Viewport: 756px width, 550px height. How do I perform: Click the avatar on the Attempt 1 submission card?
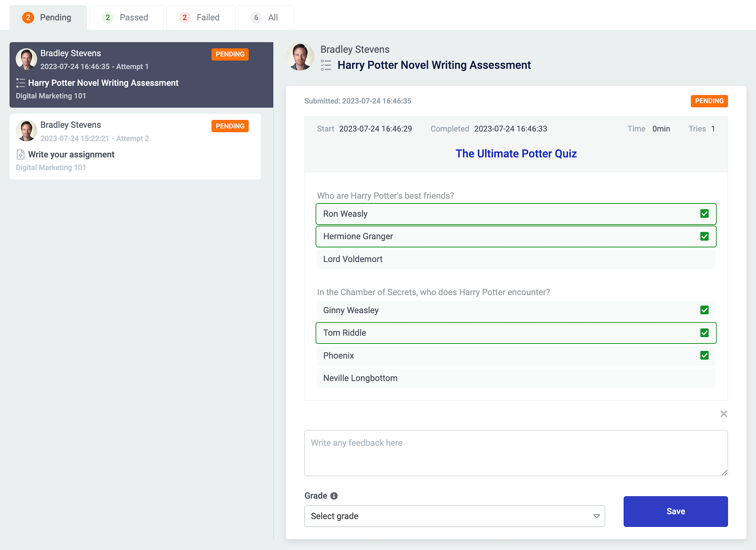(x=26, y=59)
